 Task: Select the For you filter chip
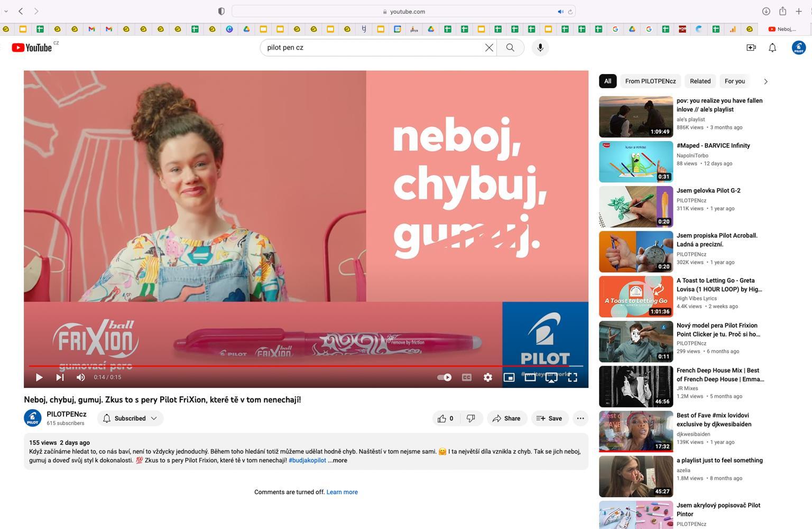735,81
